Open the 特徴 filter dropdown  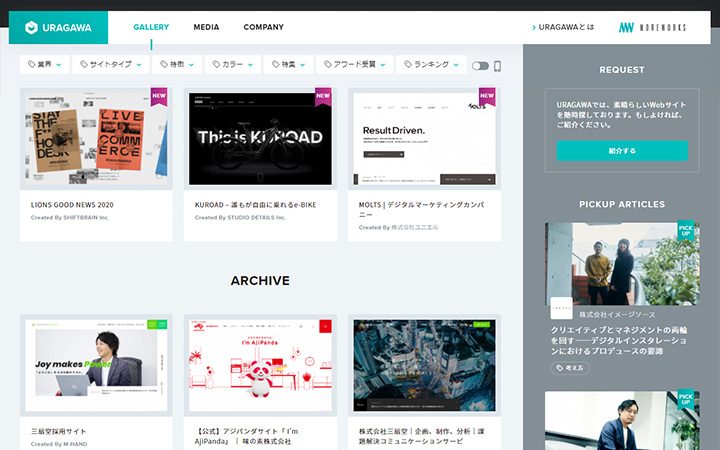[177, 64]
